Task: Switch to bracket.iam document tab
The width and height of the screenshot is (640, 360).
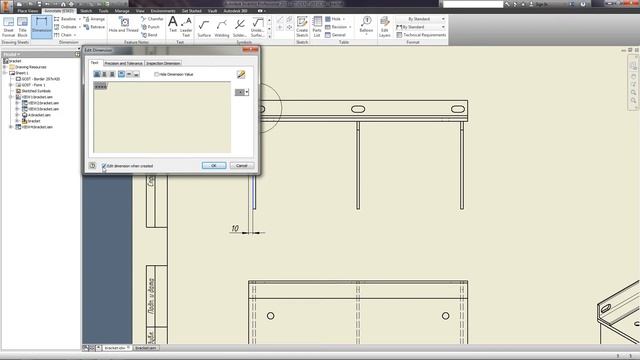Action: coord(146,348)
